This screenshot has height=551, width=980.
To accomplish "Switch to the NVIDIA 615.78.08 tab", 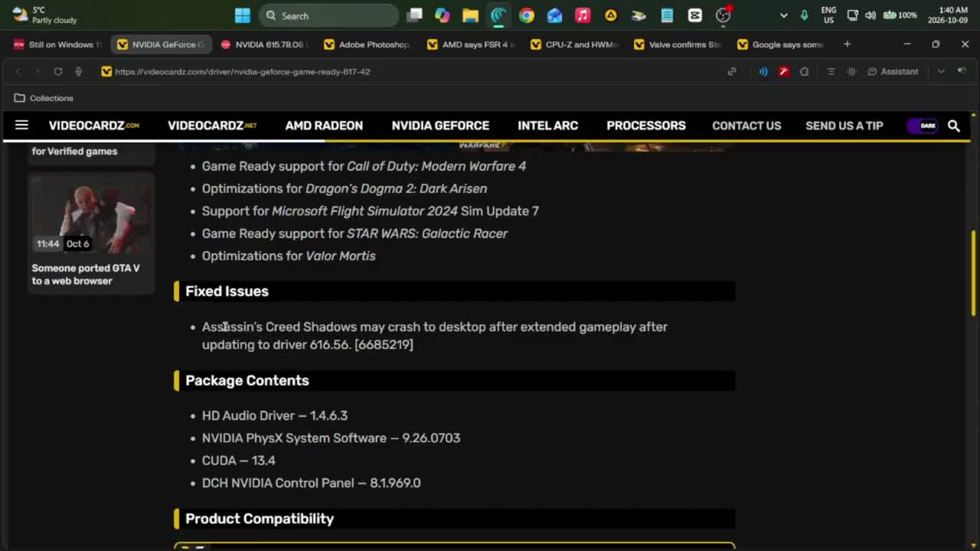I will point(264,44).
